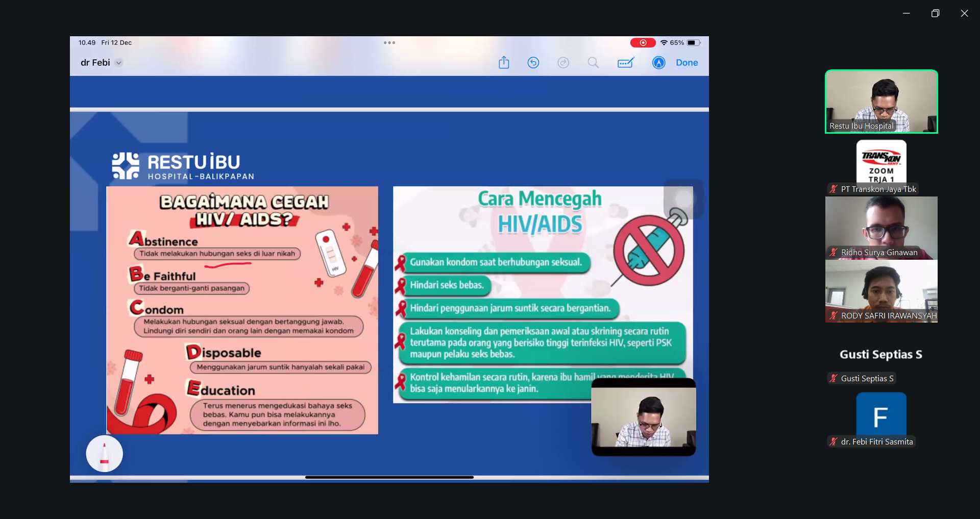Select the Restu Ibu Hospital video tile
980x519 pixels.
coord(881,101)
